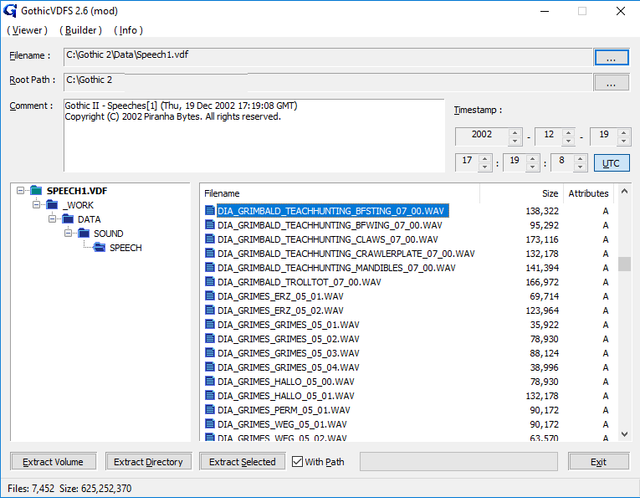Increase the timestamp day 19
The width and height of the screenshot is (640, 498).
coord(624,133)
